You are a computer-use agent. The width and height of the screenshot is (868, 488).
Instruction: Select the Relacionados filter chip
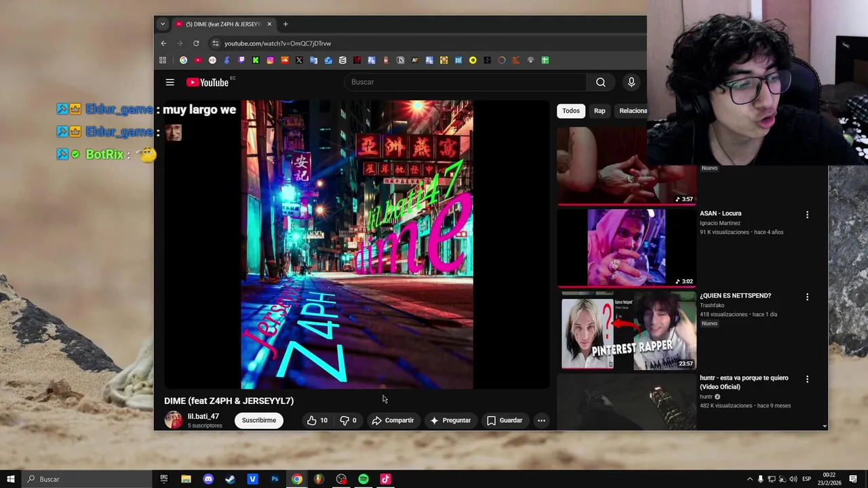633,110
